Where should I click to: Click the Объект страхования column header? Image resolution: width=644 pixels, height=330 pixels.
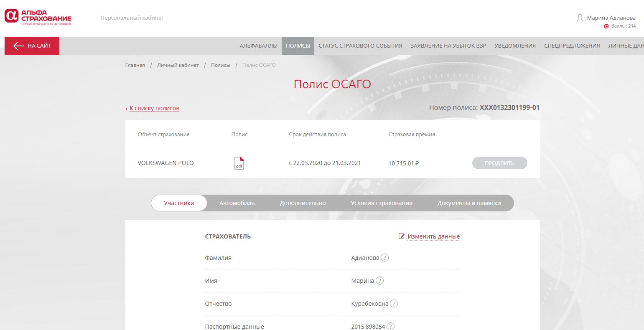pos(163,135)
